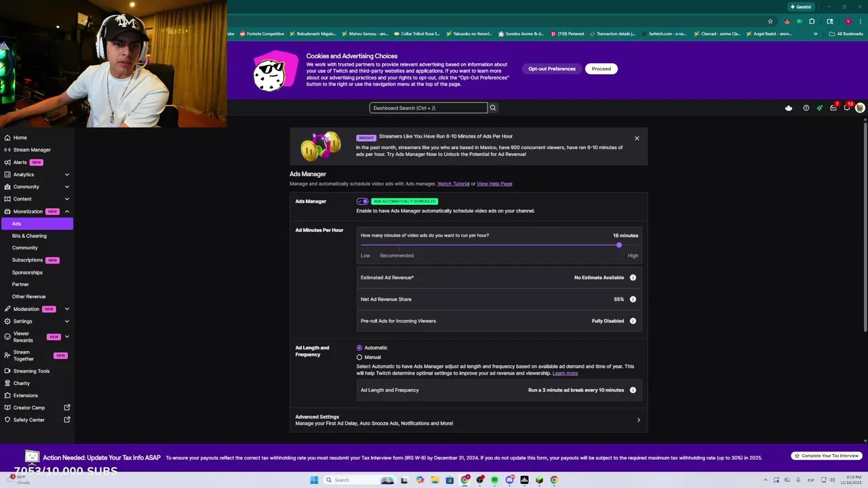Open the Alerts sidebar item
Viewport: 868px width, 488px height.
(x=20, y=162)
